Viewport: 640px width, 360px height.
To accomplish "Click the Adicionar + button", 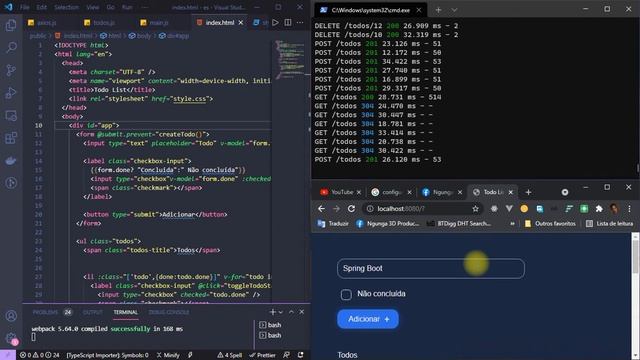I will pyautogui.click(x=368, y=319).
